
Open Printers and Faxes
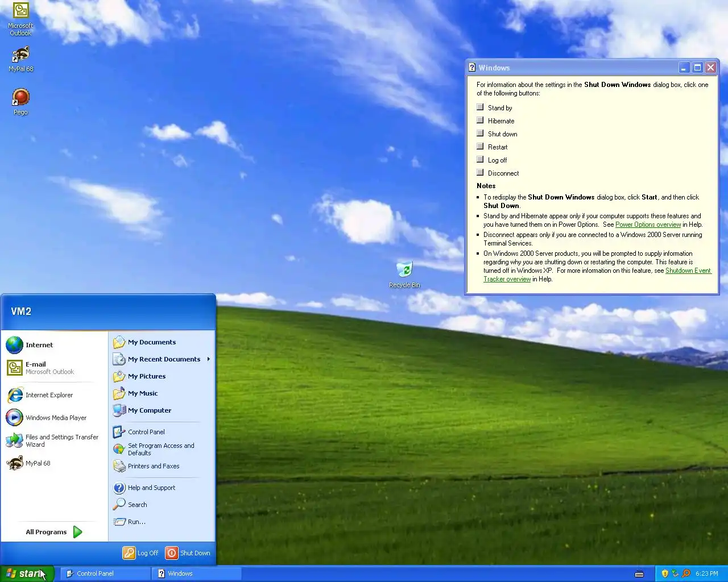click(x=162, y=466)
